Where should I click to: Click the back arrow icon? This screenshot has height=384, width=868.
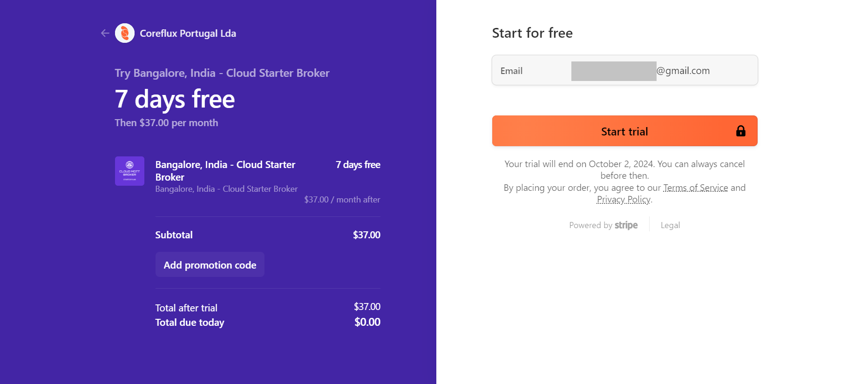tap(105, 33)
